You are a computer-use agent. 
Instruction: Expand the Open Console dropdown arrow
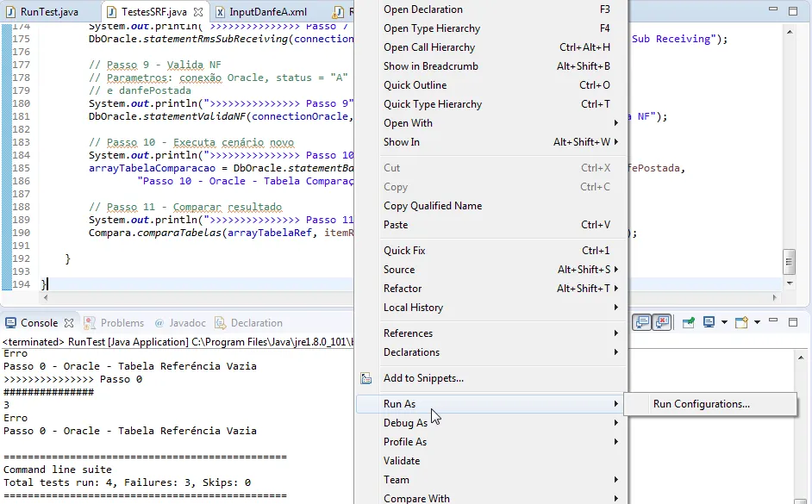(757, 322)
